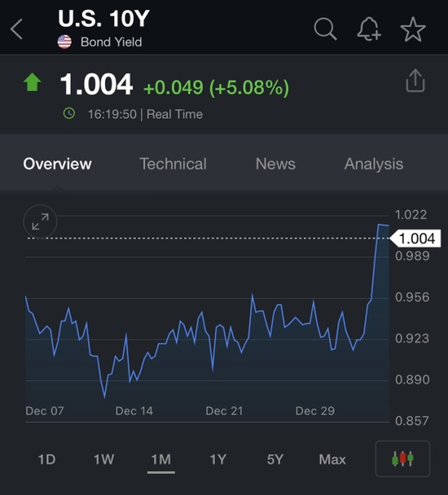Select the 1M time range

pos(161,459)
